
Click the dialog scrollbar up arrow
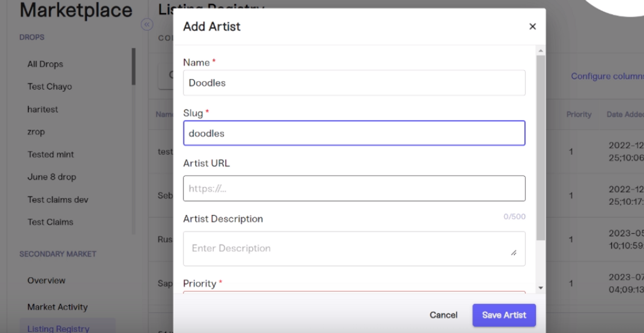coord(541,51)
